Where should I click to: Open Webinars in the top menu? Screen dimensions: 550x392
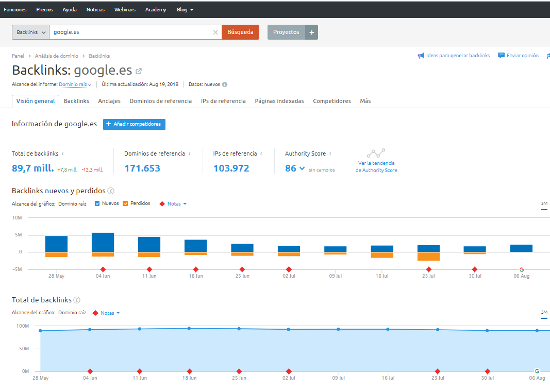[125, 10]
